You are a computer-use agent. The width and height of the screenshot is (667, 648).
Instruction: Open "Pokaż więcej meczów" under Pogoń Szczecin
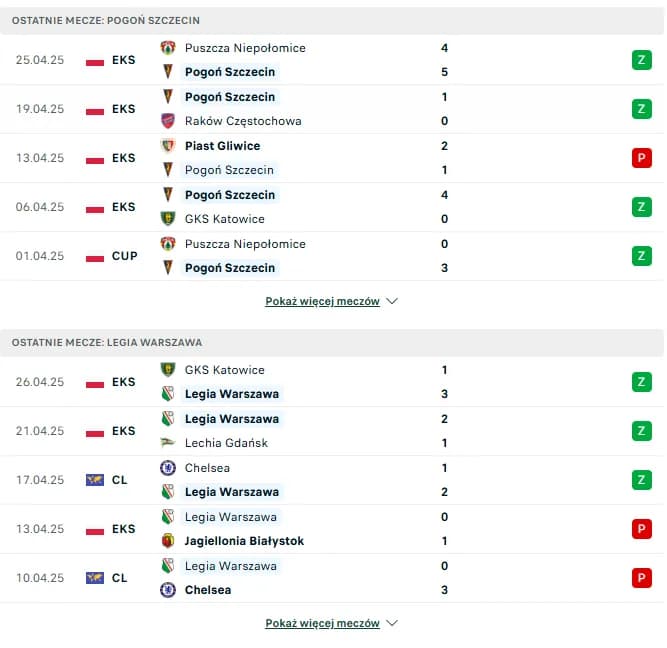click(x=322, y=301)
